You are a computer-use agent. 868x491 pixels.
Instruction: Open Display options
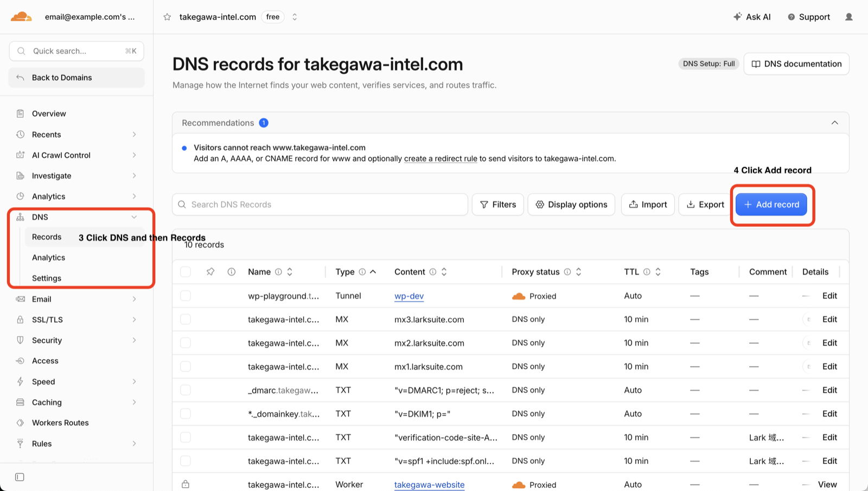[571, 205]
